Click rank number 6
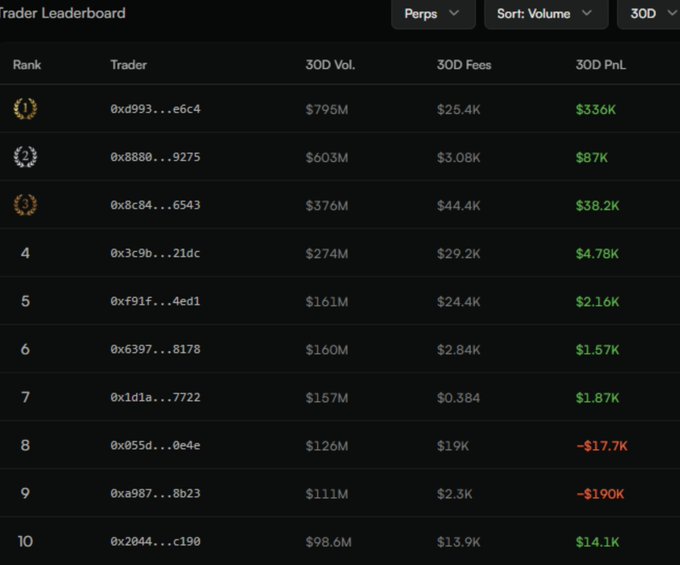Viewport: 680px width, 565px height. click(x=25, y=349)
